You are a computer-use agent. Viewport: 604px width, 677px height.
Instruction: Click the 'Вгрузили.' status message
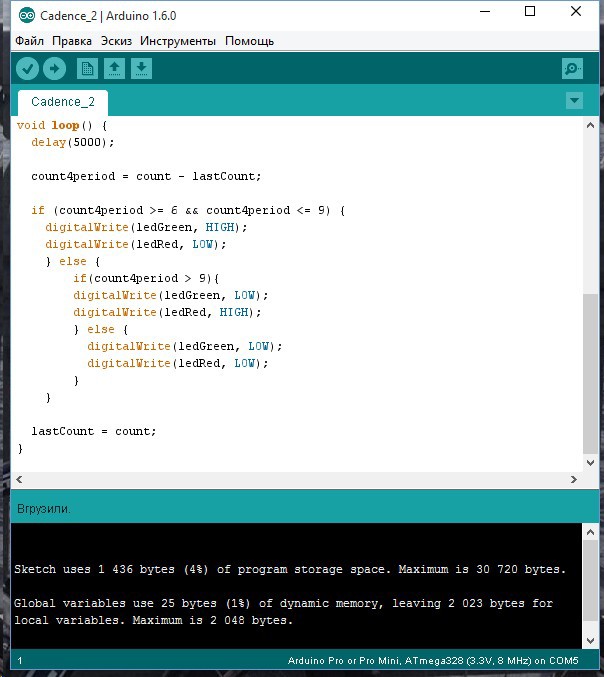43,509
